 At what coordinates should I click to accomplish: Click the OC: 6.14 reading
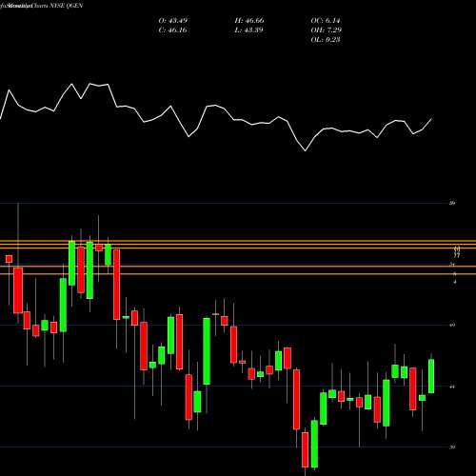click(x=326, y=21)
